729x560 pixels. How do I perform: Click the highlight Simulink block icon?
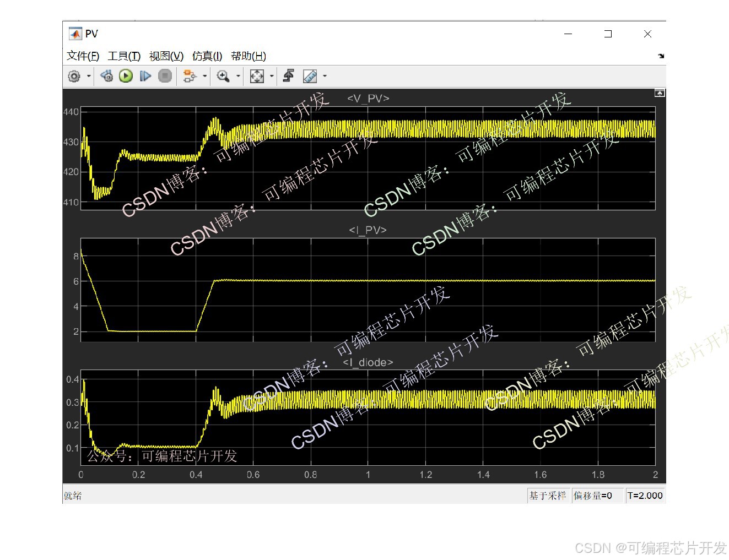190,76
